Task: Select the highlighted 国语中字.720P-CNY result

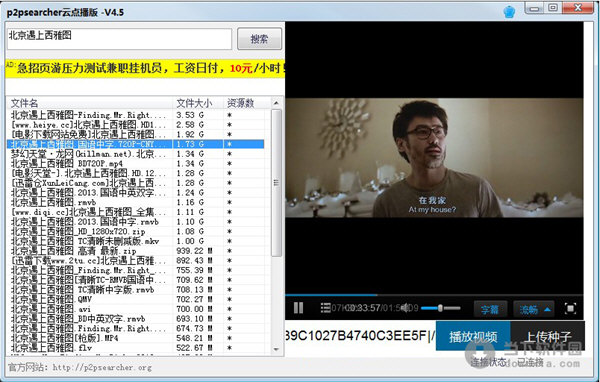Action: tap(135, 144)
